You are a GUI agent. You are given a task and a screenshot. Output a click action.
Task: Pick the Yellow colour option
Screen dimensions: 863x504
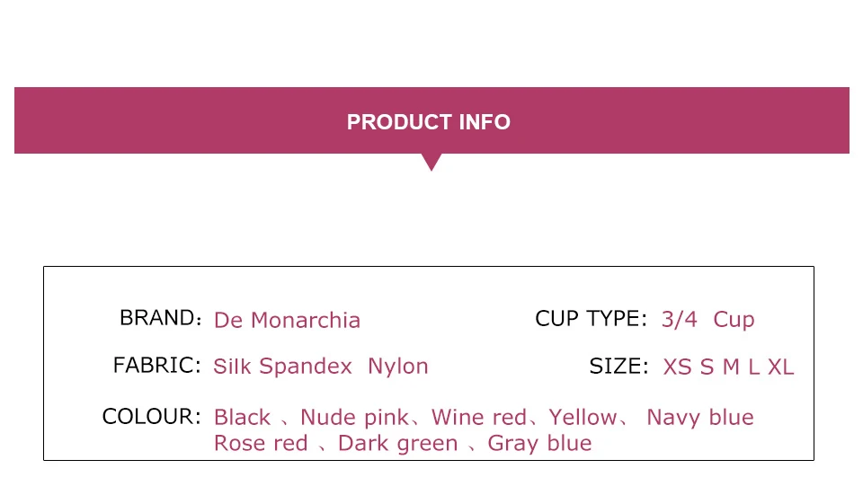[583, 418]
